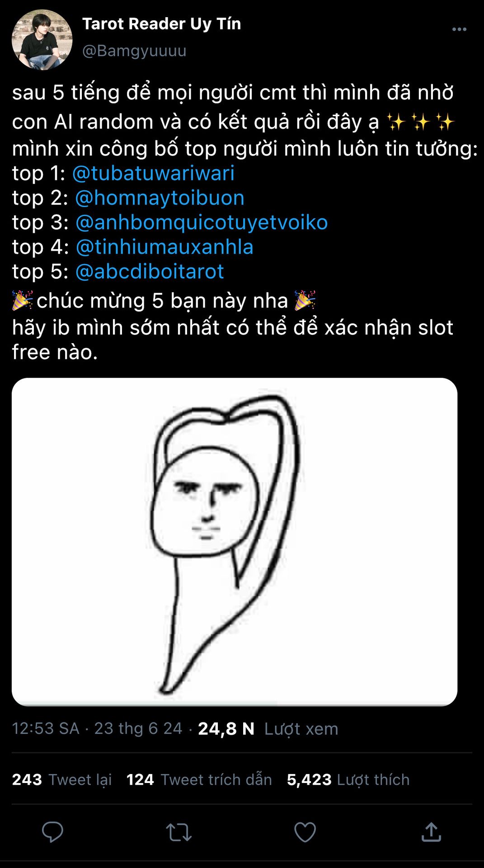The width and height of the screenshot is (484, 868).
Task: Tap the reply speech bubble icon
Action: point(52,832)
